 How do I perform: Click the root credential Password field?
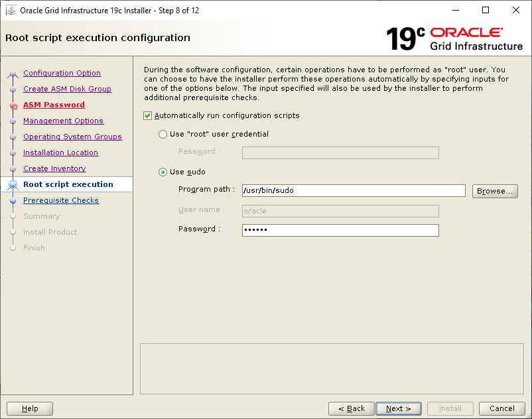[x=340, y=152]
